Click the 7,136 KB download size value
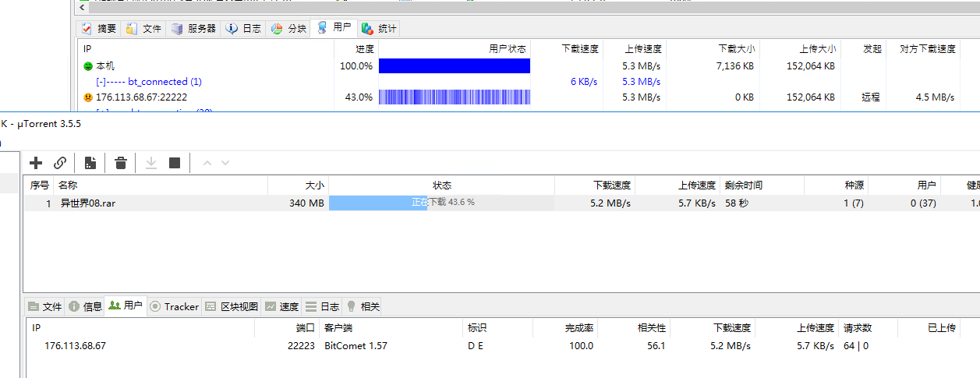The width and height of the screenshot is (980, 378). (736, 66)
